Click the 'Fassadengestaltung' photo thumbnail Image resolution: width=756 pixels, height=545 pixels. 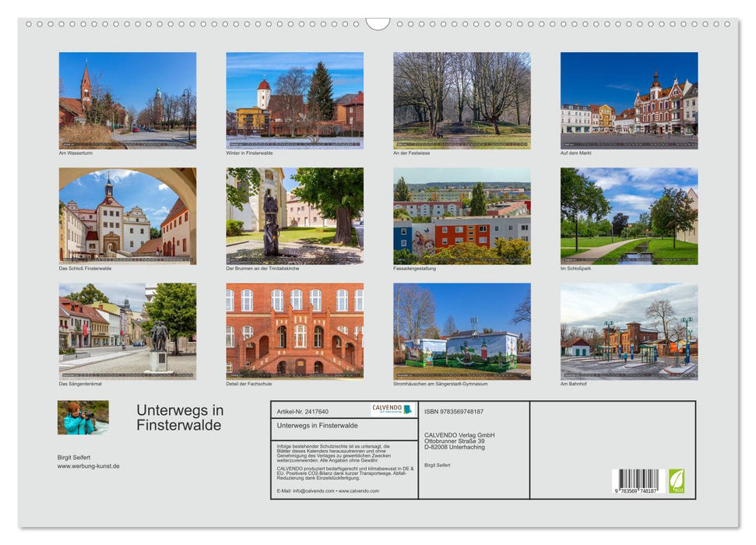tap(462, 216)
